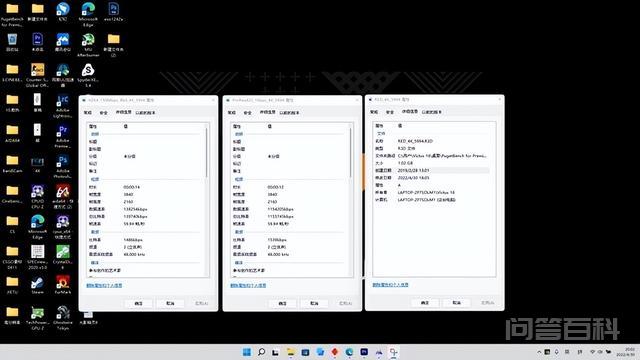
Task: Open the Adobe Photoshop desktop shortcut
Action: click(x=62, y=167)
